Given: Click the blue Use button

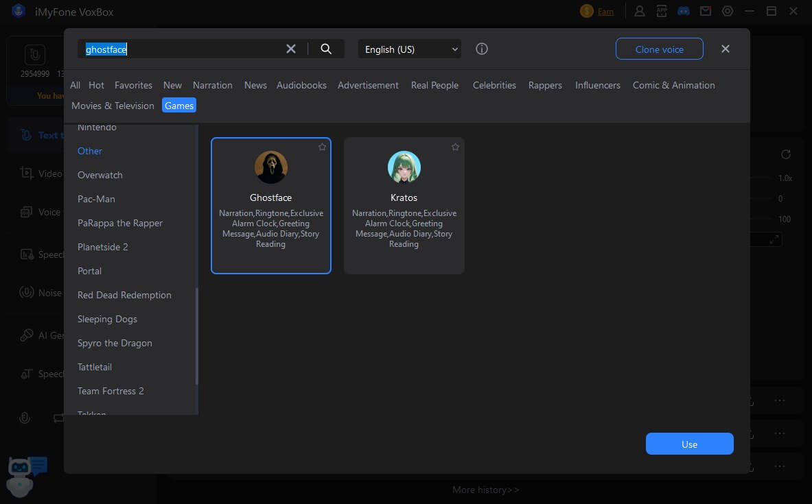Looking at the screenshot, I should pos(689,444).
